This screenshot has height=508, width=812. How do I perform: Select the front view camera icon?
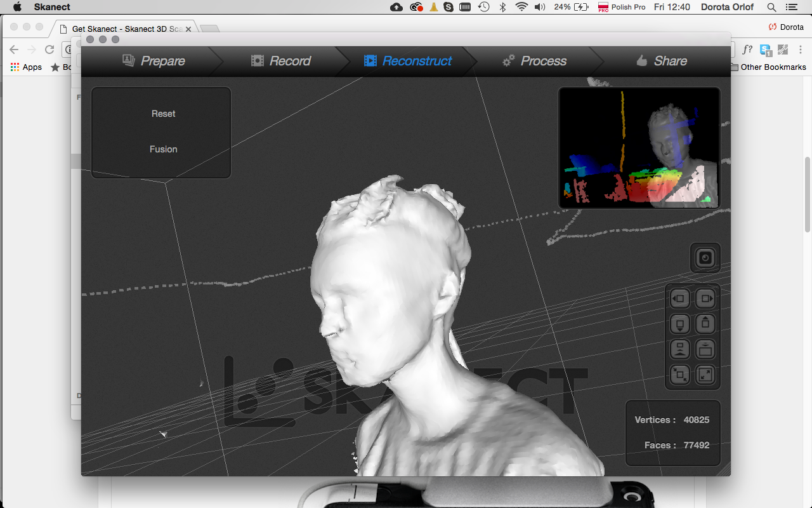pos(679,349)
